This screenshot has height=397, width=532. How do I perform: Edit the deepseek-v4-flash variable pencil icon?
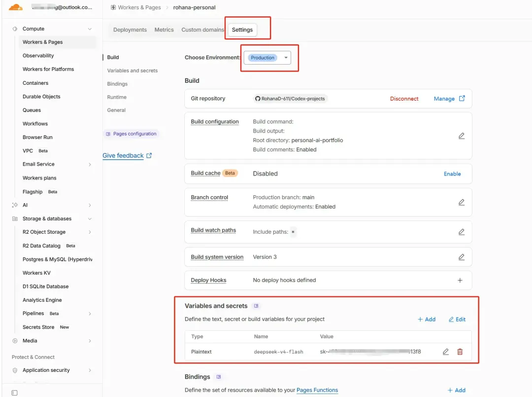[446, 352]
